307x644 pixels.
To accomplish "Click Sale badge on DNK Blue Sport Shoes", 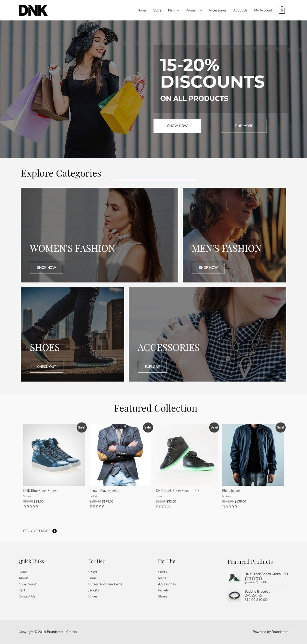I will point(82,427).
